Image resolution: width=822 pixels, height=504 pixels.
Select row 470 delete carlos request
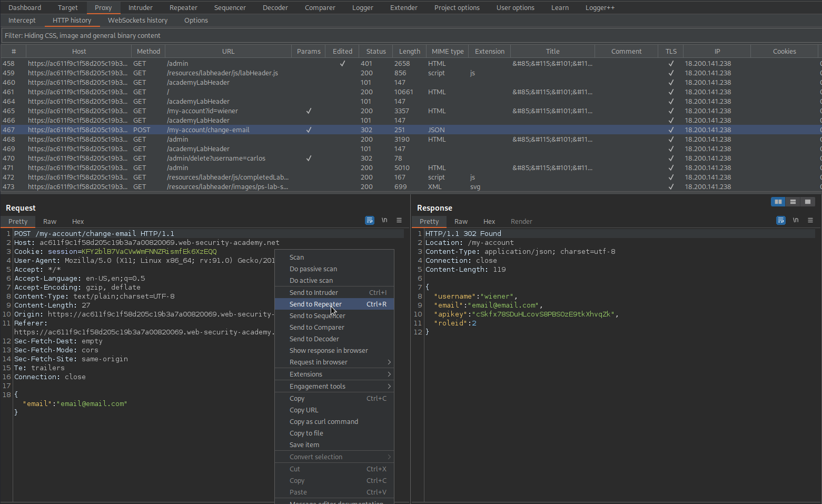[x=411, y=159]
